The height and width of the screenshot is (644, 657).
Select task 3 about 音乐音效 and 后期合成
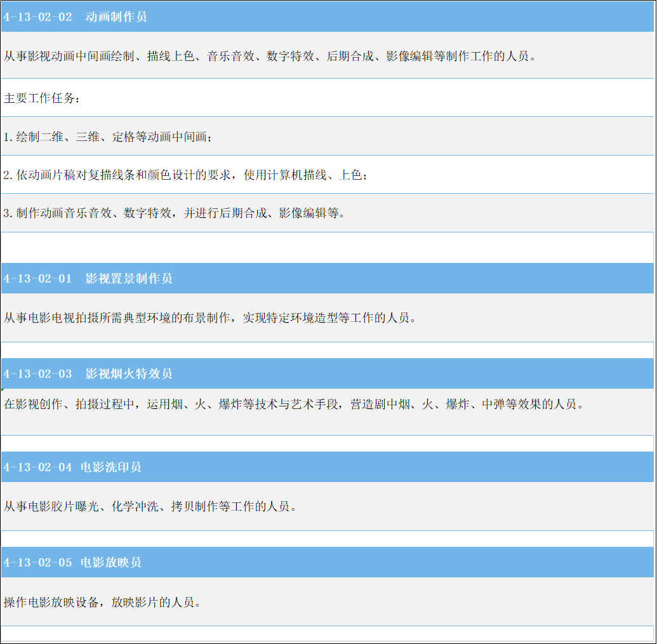click(x=328, y=213)
